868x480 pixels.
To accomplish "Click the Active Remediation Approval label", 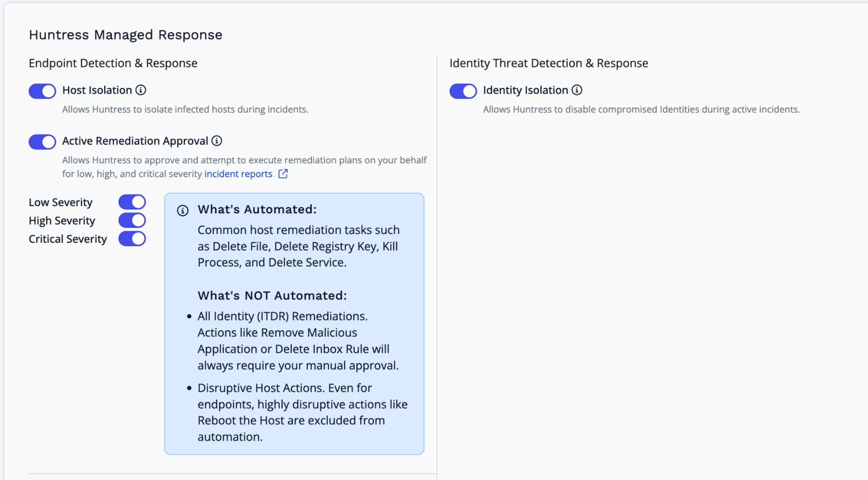I will tap(135, 141).
